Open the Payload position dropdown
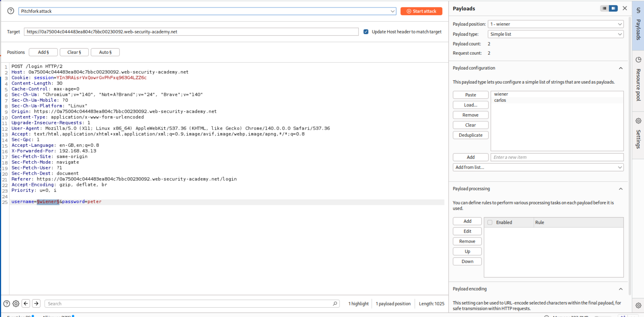 620,24
